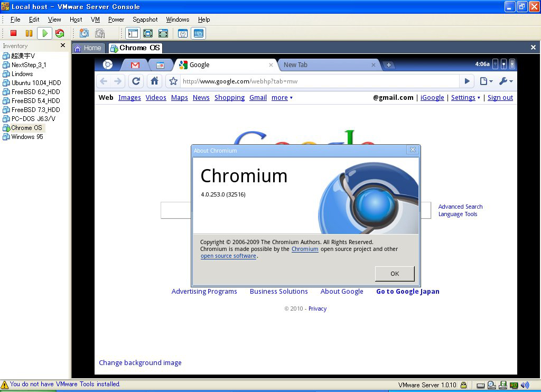Select NextStep_3_1 in Inventory
The image size is (541, 392).
point(24,65)
